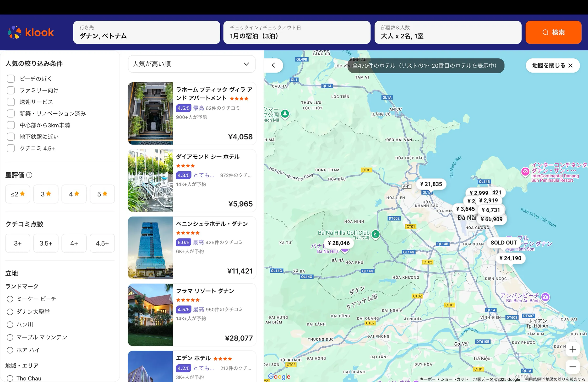Click 62件のクチコミ review count
Image resolution: width=588 pixels, height=382 pixels.
coord(223,108)
